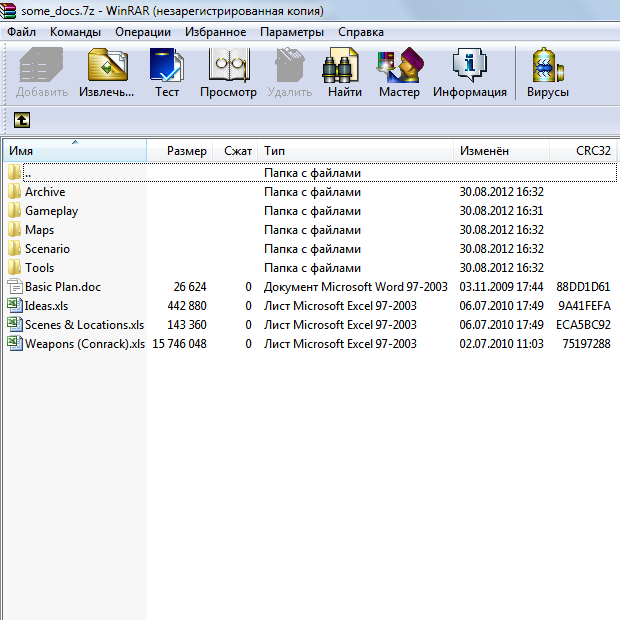Click CRC32 value 88DD1D61

coord(583,287)
